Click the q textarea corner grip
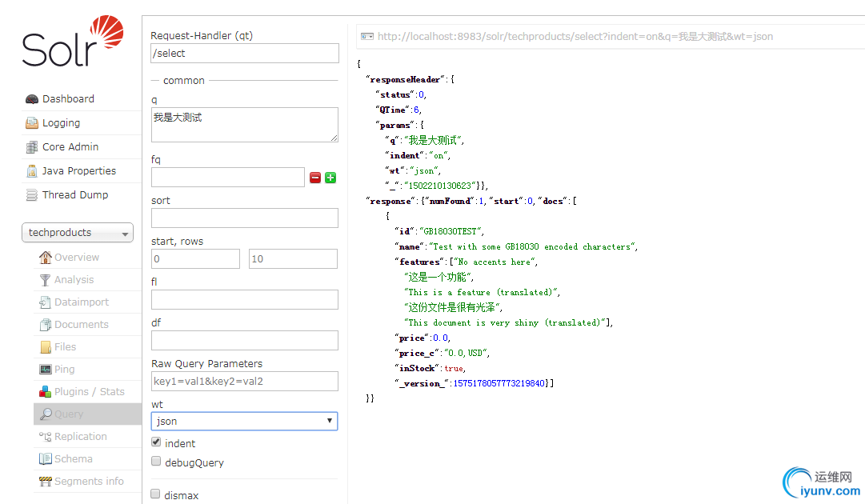 click(x=334, y=138)
